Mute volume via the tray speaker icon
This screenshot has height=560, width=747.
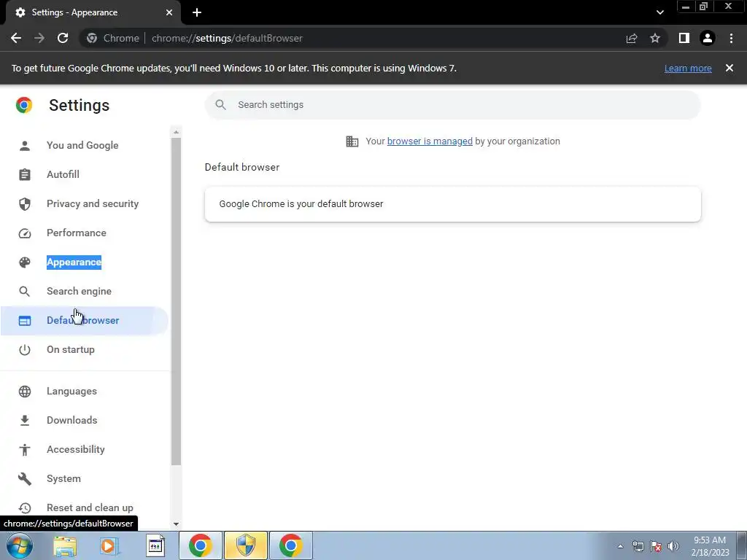(x=673, y=546)
